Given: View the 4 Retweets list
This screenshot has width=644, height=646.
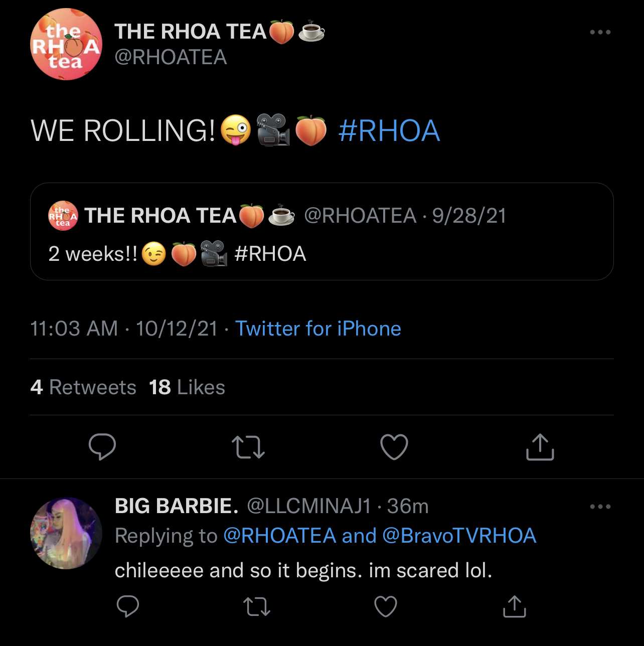Looking at the screenshot, I should (x=83, y=387).
